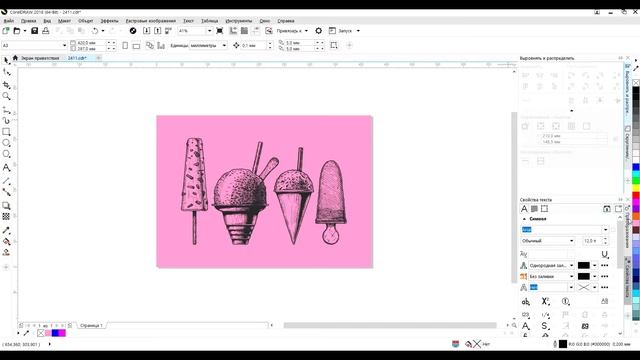Open background fill ellipsis button
640x360 pixels.
tap(605, 276)
